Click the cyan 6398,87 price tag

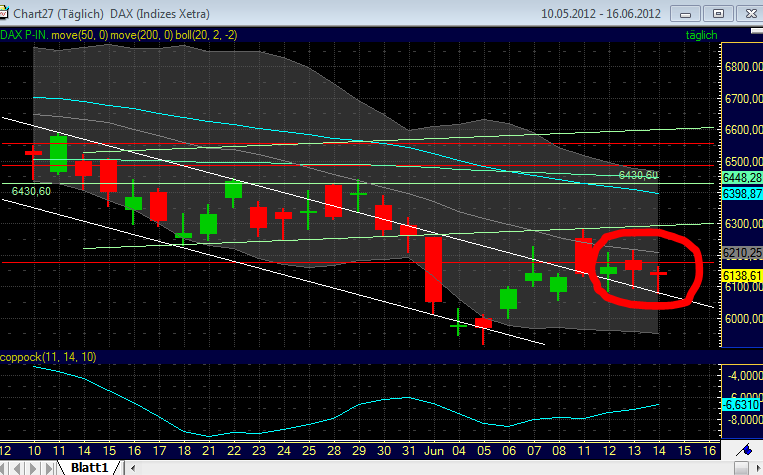pyautogui.click(x=743, y=194)
